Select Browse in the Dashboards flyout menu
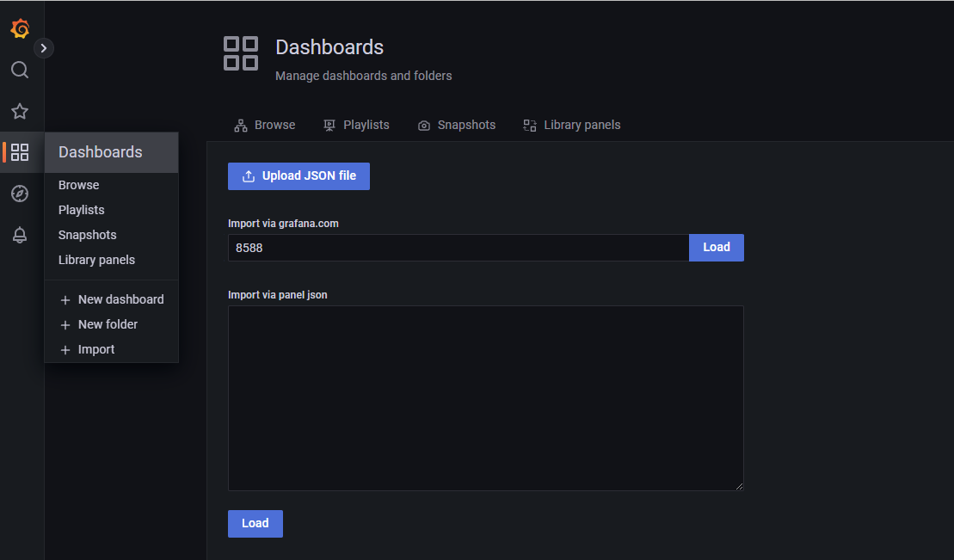The image size is (954, 560). click(78, 185)
